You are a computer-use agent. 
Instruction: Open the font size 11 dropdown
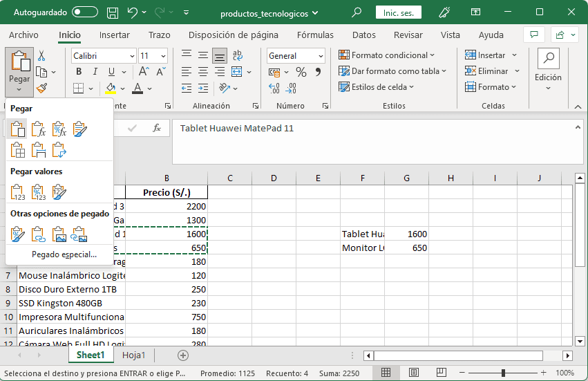click(x=163, y=56)
